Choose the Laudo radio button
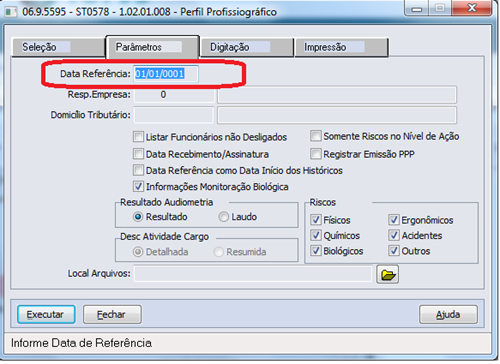This screenshot has width=500, height=364. point(223,217)
